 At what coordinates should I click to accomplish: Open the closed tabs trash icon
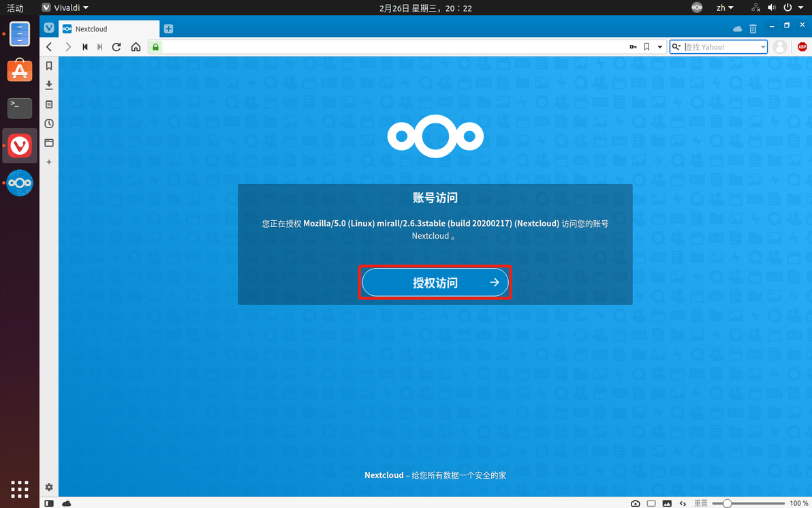(753, 29)
